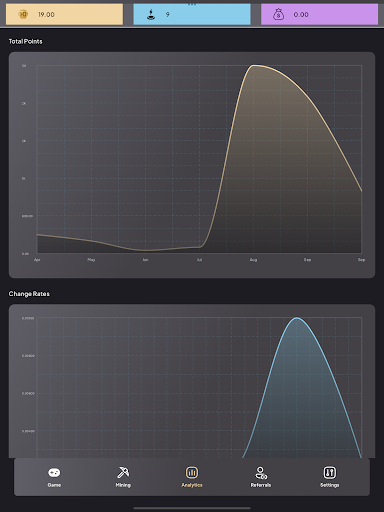Tap the Game tab label
The image size is (384, 512).
54,485
